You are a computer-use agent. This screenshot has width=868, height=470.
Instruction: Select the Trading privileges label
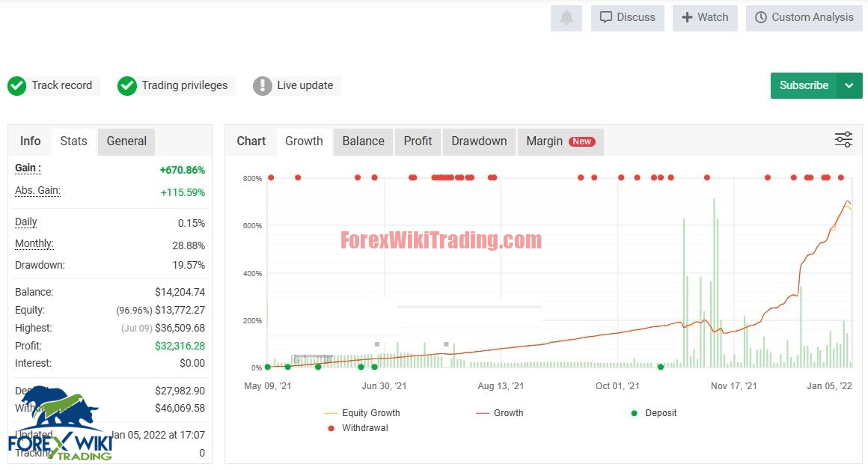pos(184,85)
